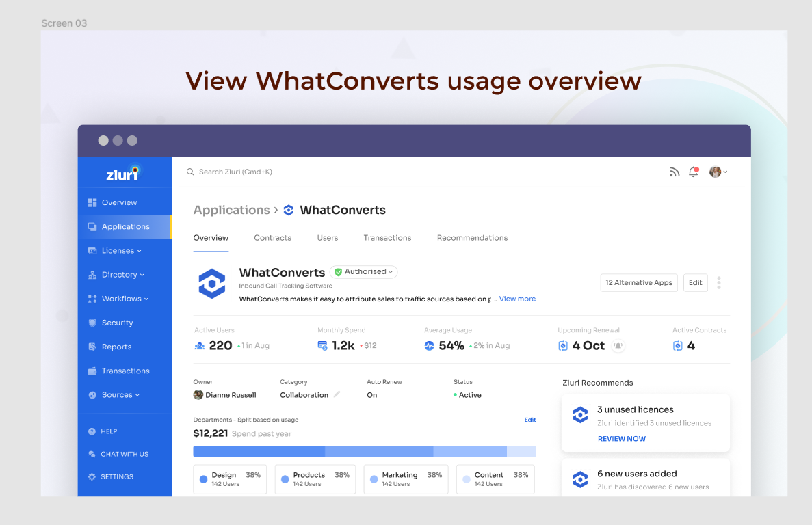This screenshot has height=525, width=812.
Task: Expand the Licenses submenu chevron
Action: (x=140, y=251)
